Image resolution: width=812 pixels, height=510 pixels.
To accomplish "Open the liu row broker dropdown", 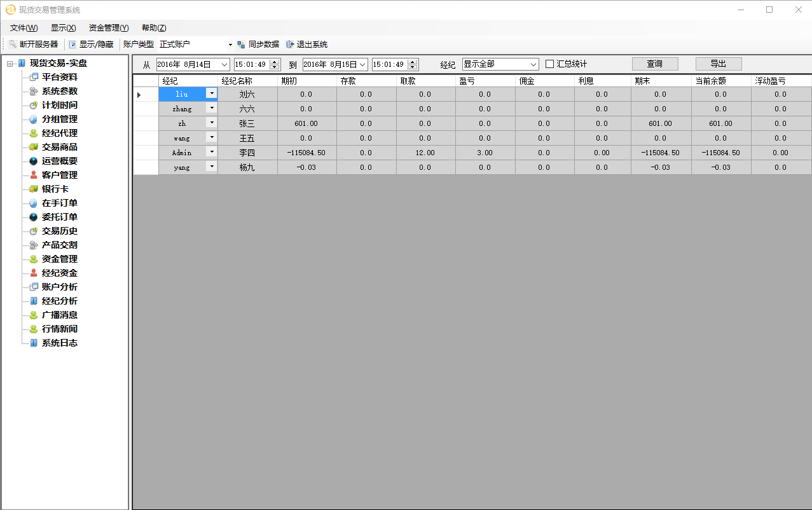I will point(212,93).
